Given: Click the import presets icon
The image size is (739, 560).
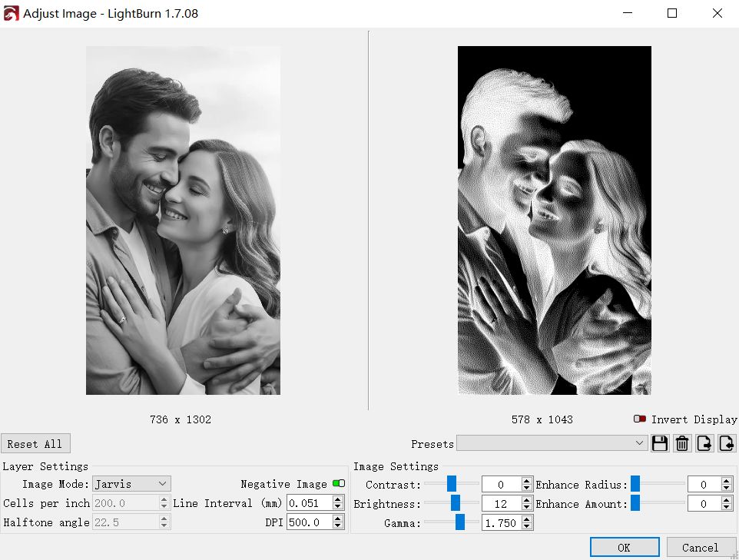Looking at the screenshot, I should (x=727, y=443).
